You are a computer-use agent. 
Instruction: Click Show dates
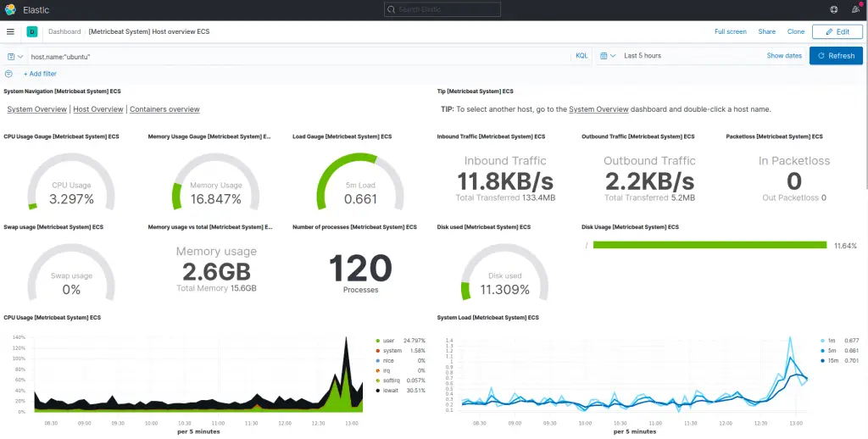point(784,56)
